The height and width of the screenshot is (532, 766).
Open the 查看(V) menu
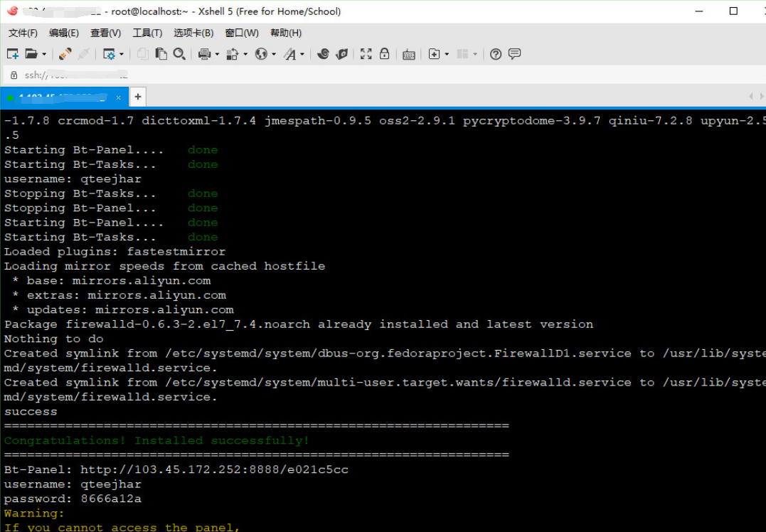click(x=105, y=33)
